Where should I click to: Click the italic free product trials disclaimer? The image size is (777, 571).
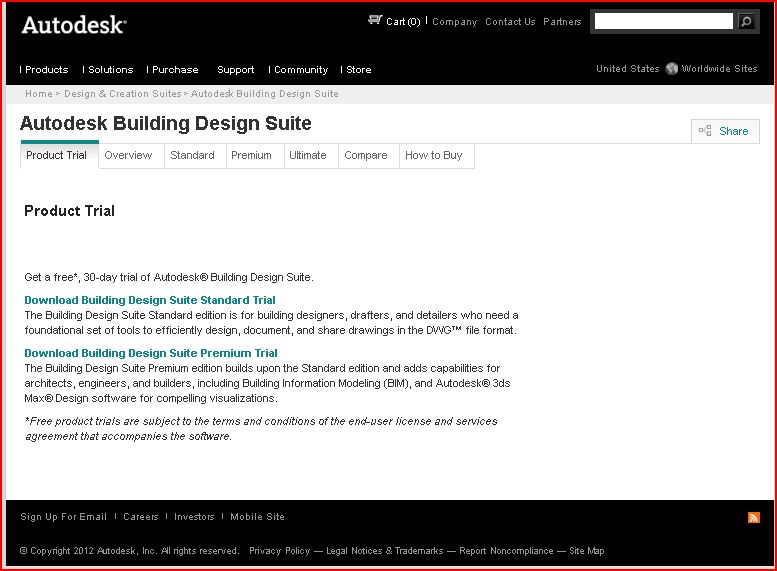click(x=261, y=429)
